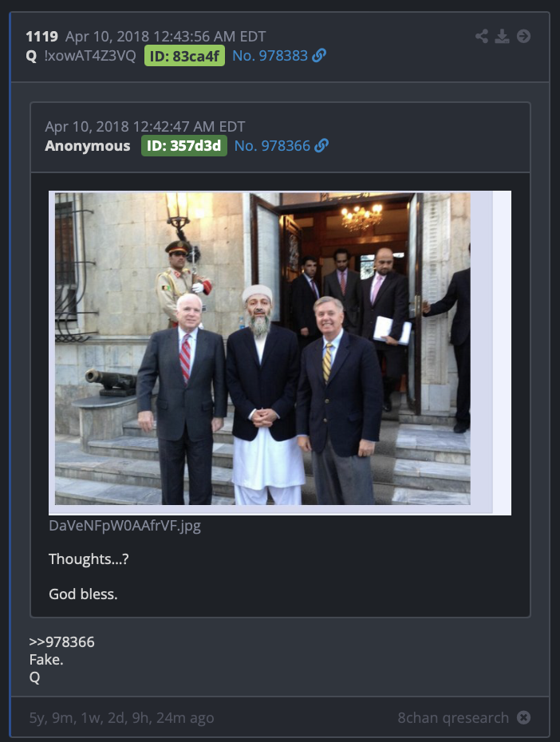Open the attached photo thumbnail
This screenshot has height=742, width=560.
[280, 353]
